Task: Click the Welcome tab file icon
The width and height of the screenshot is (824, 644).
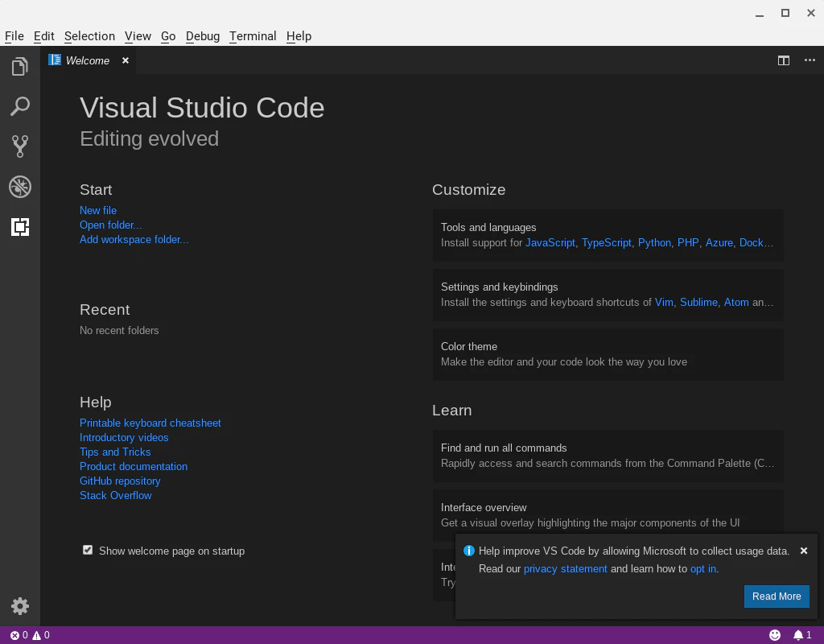Action: [x=55, y=60]
